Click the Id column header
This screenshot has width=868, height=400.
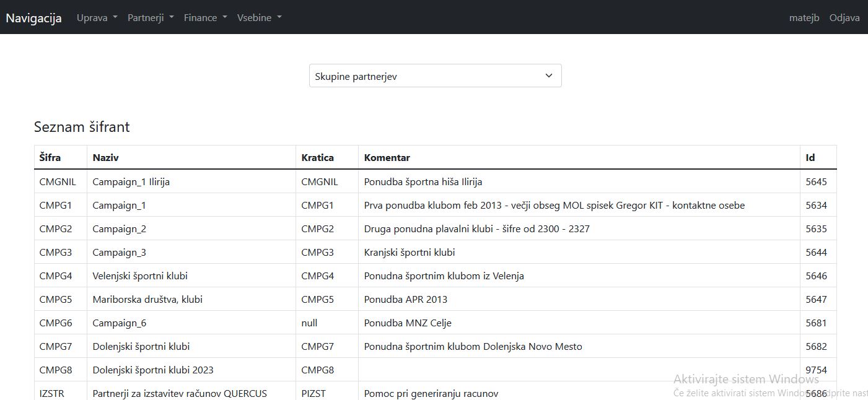tap(810, 157)
